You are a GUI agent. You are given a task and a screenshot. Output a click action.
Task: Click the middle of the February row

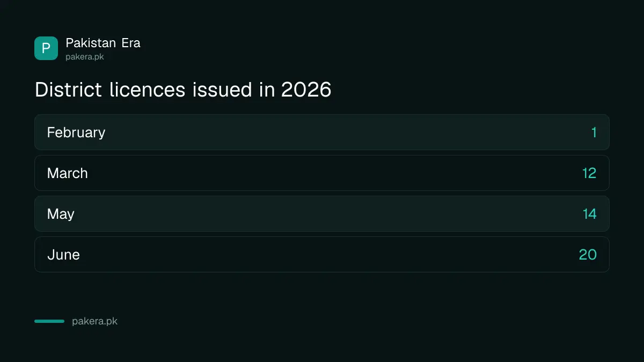322,132
